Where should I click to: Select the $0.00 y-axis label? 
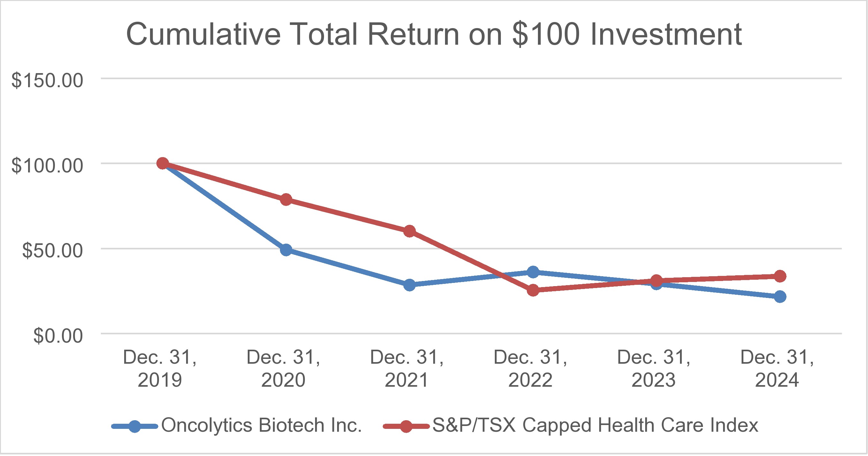click(x=58, y=336)
